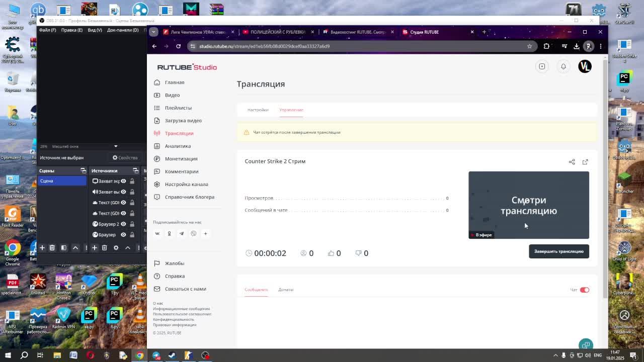The width and height of the screenshot is (644, 362).
Task: Toggle the chat switch off
Action: click(x=584, y=290)
